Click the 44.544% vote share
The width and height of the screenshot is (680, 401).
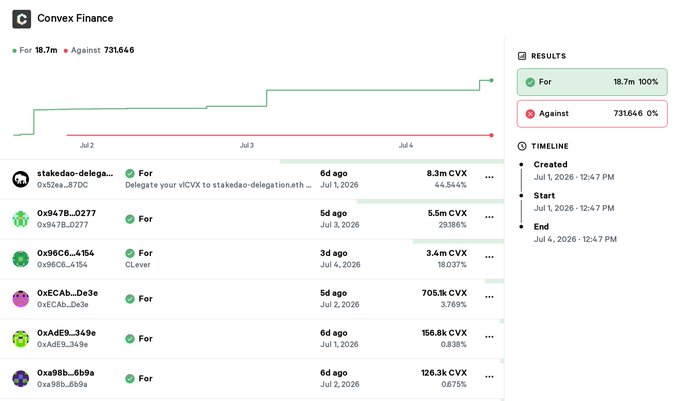tap(451, 185)
